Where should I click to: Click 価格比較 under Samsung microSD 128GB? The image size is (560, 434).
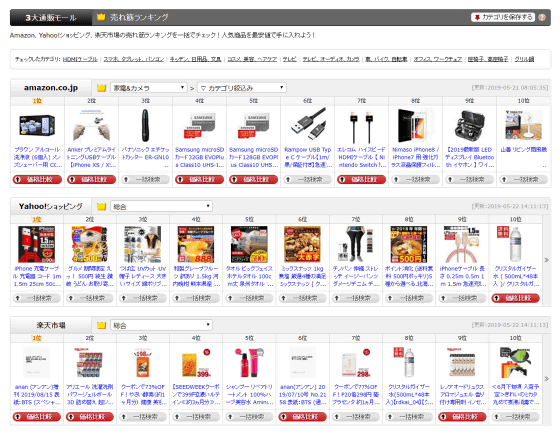[254, 179]
